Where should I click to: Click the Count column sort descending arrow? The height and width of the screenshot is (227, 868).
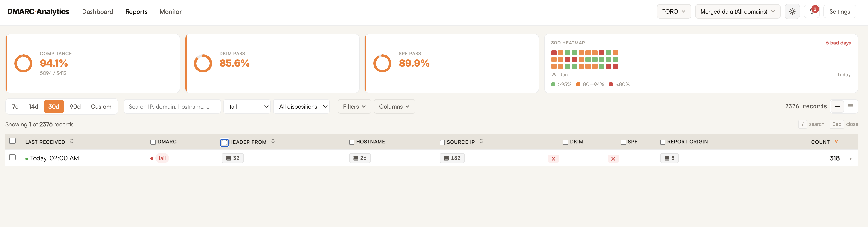pyautogui.click(x=836, y=142)
